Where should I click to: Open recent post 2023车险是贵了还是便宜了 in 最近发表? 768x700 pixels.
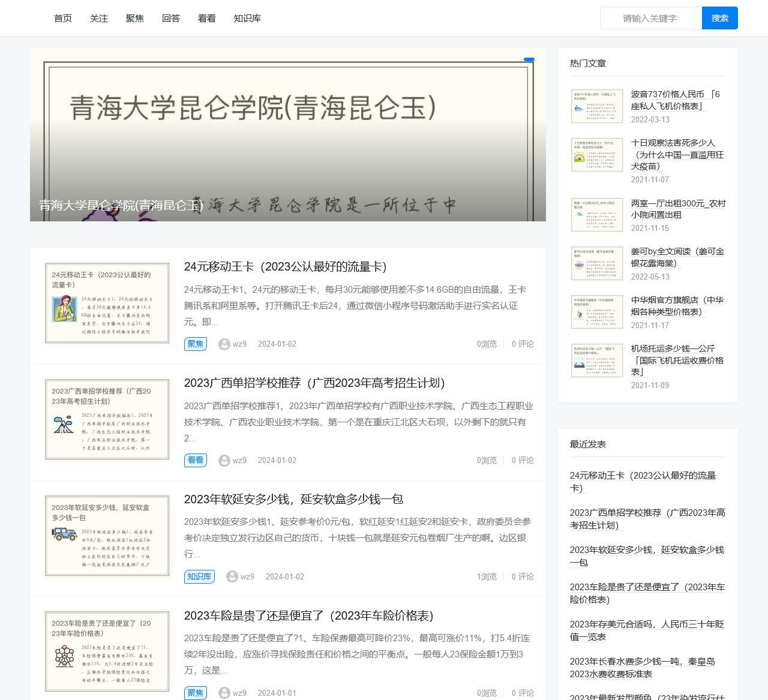point(647,593)
